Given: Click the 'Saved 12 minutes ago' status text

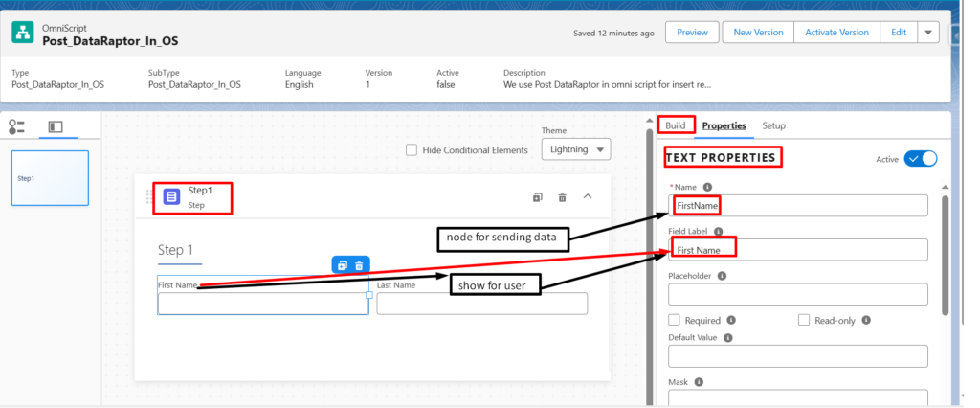Looking at the screenshot, I should 613,34.
